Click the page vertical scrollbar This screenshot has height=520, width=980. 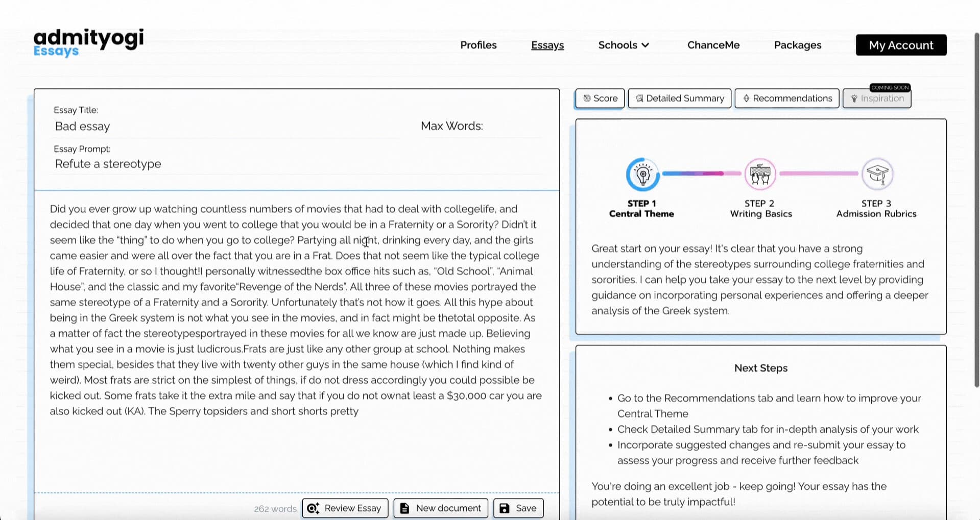point(976,209)
